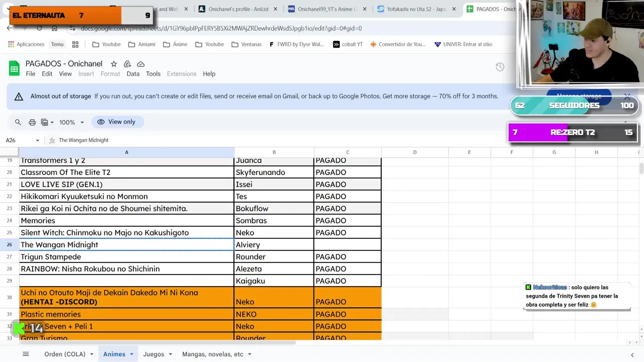
Task: Open the UNIVER: Entrar al sitio bookmark
Action: (463, 44)
